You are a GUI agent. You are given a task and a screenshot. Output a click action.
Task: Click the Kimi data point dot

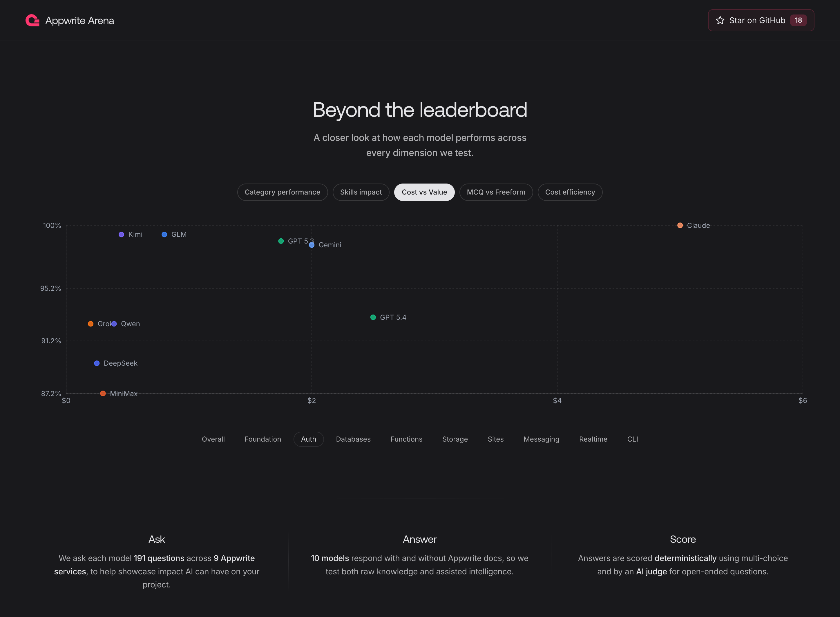pos(121,235)
